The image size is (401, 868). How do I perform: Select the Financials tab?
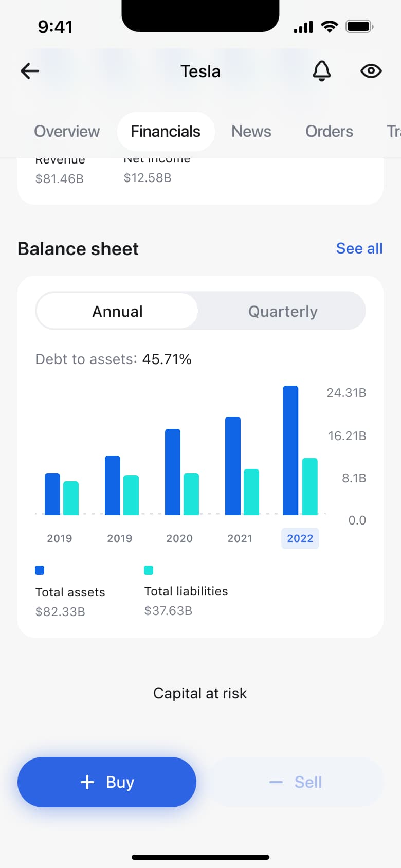[x=166, y=132]
